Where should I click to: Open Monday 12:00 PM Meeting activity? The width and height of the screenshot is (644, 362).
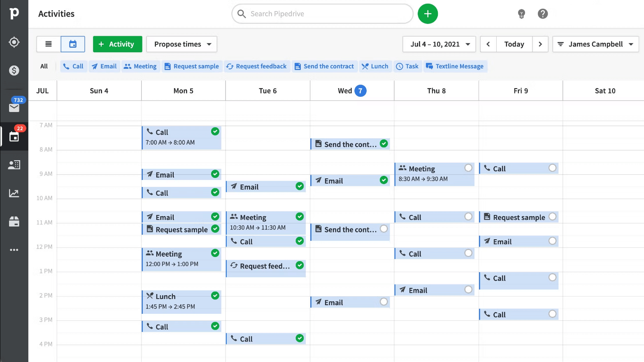(181, 259)
